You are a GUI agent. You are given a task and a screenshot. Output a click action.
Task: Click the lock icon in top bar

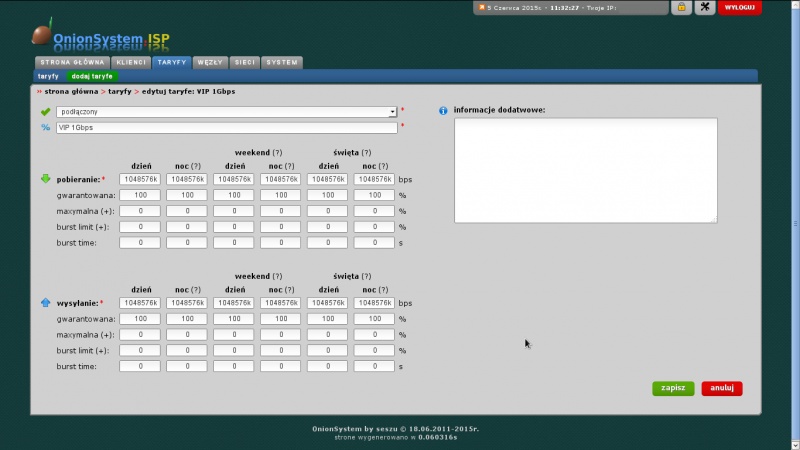point(681,7)
